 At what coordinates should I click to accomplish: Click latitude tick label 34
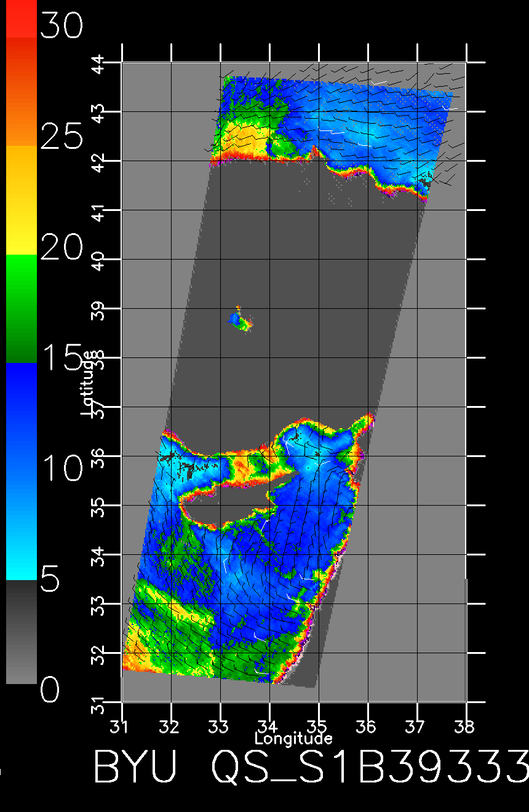point(98,555)
